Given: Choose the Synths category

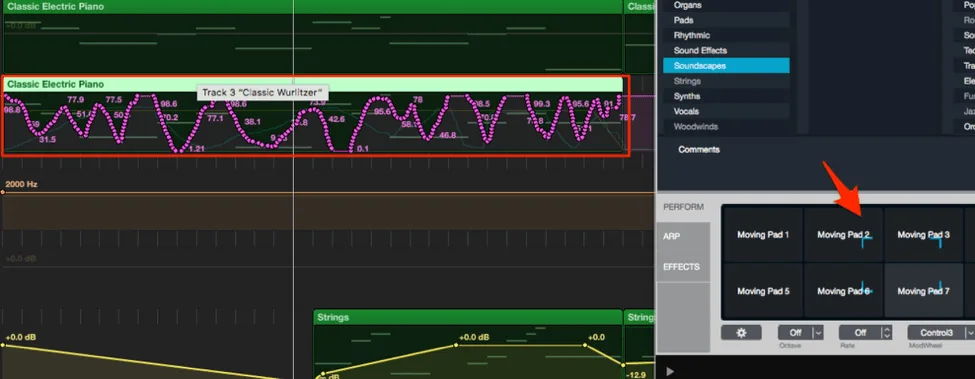Looking at the screenshot, I should pos(726,96).
